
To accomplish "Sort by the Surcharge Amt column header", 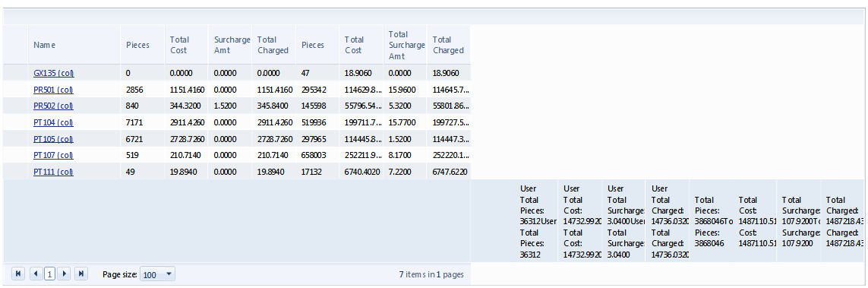I will pos(232,45).
